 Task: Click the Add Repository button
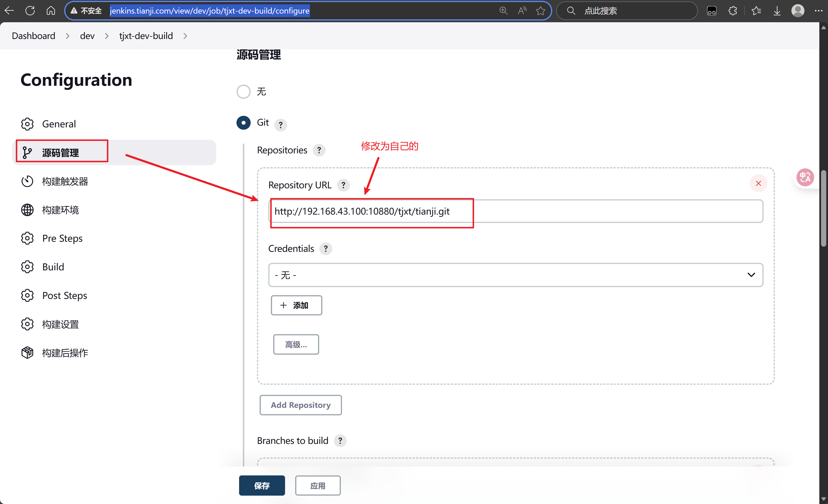[300, 405]
